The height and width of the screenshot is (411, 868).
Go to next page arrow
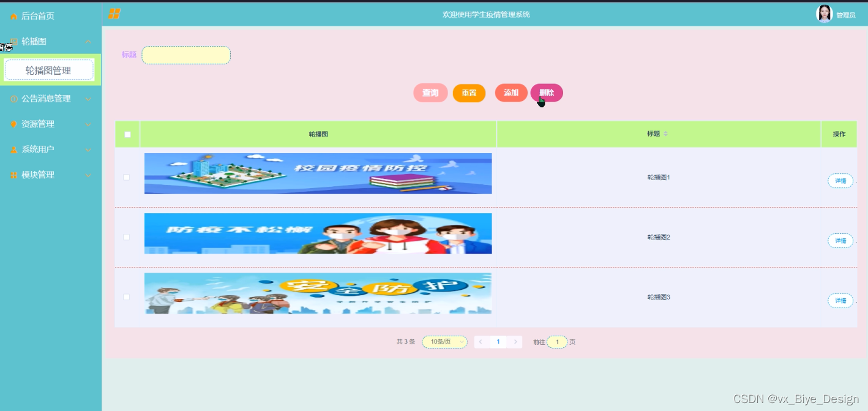tap(515, 342)
